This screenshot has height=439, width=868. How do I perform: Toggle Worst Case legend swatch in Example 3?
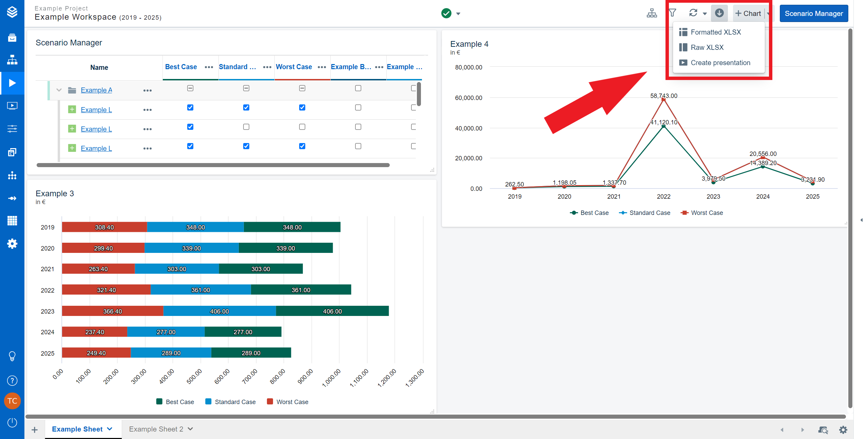click(270, 402)
